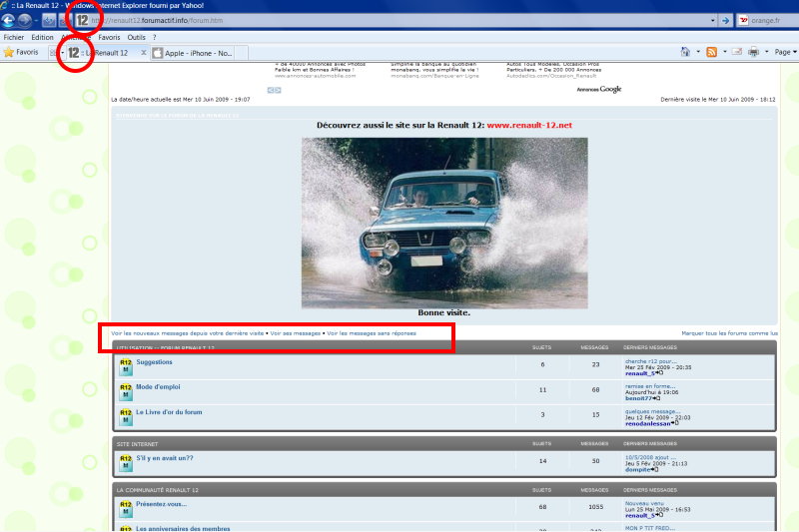Click the Go arrow beside the address bar
799x532 pixels.
(725, 20)
